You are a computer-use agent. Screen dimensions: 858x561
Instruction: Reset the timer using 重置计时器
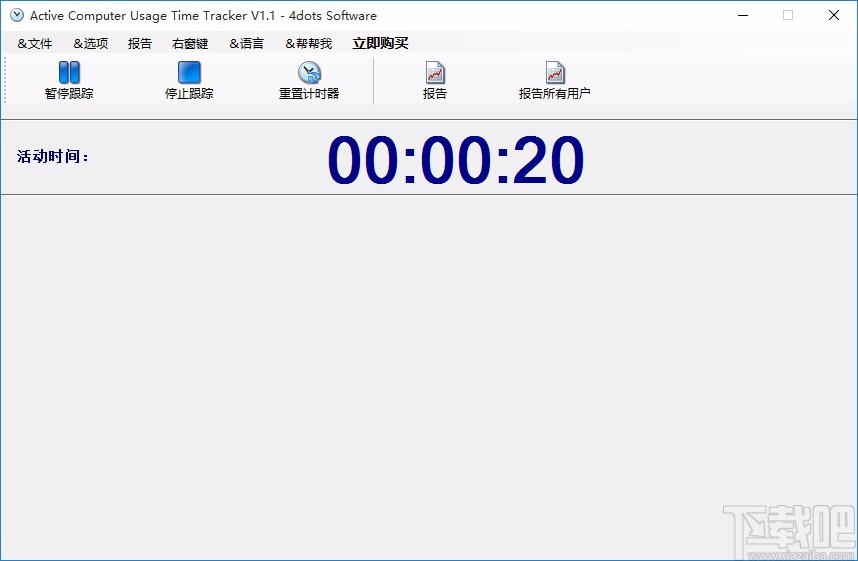309,80
